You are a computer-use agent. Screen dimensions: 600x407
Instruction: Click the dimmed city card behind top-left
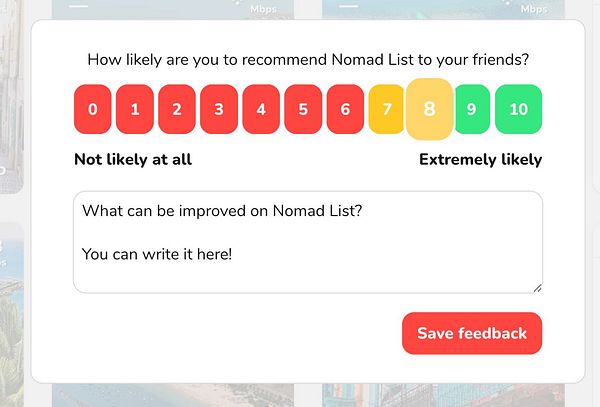[x=170, y=8]
